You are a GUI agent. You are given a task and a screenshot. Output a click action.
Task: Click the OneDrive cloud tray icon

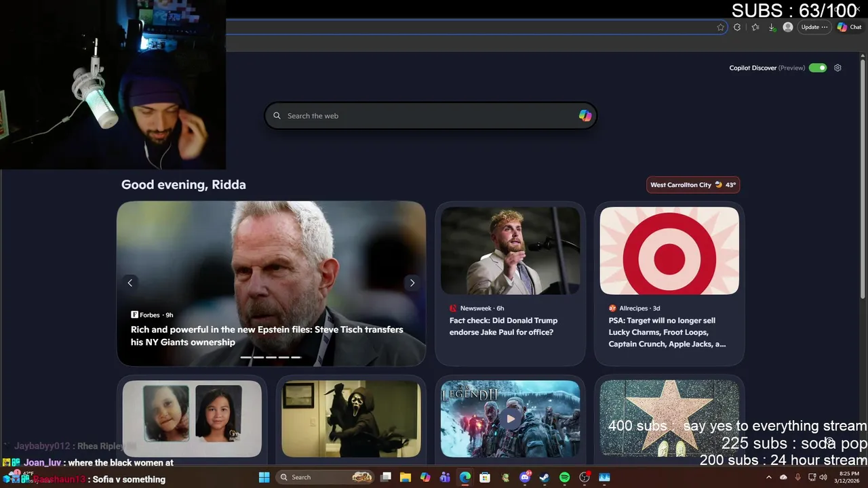[783, 477]
